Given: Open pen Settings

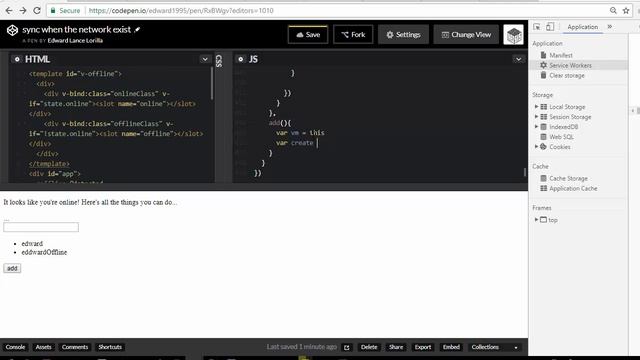Looking at the screenshot, I should [403, 35].
